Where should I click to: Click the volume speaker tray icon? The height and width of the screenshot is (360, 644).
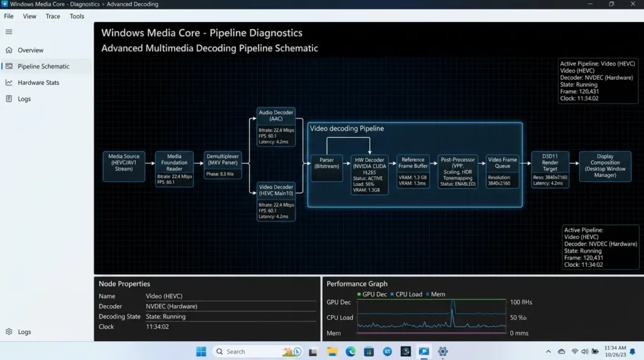pos(584,351)
